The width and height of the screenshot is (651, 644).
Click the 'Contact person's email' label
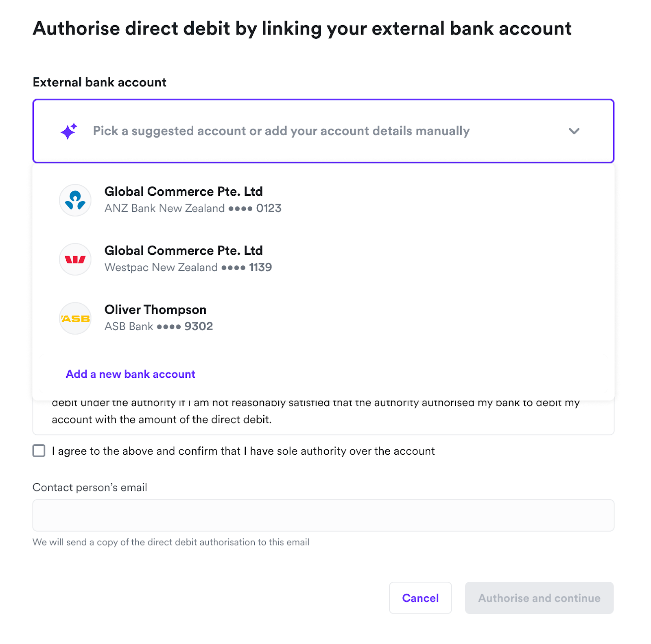click(x=90, y=487)
